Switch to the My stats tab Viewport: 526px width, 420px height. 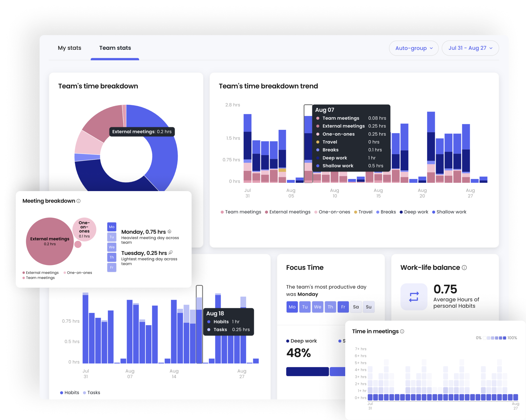[69, 48]
